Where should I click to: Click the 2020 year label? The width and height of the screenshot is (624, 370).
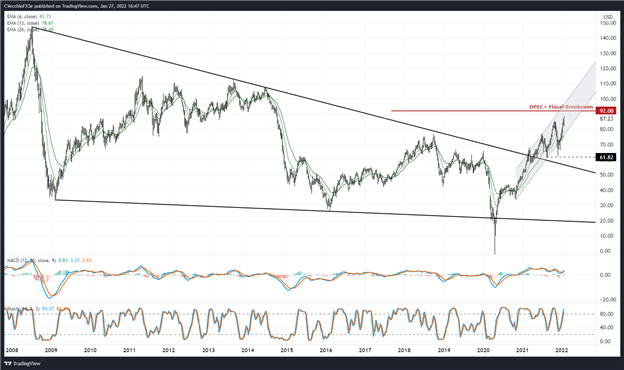click(x=483, y=351)
